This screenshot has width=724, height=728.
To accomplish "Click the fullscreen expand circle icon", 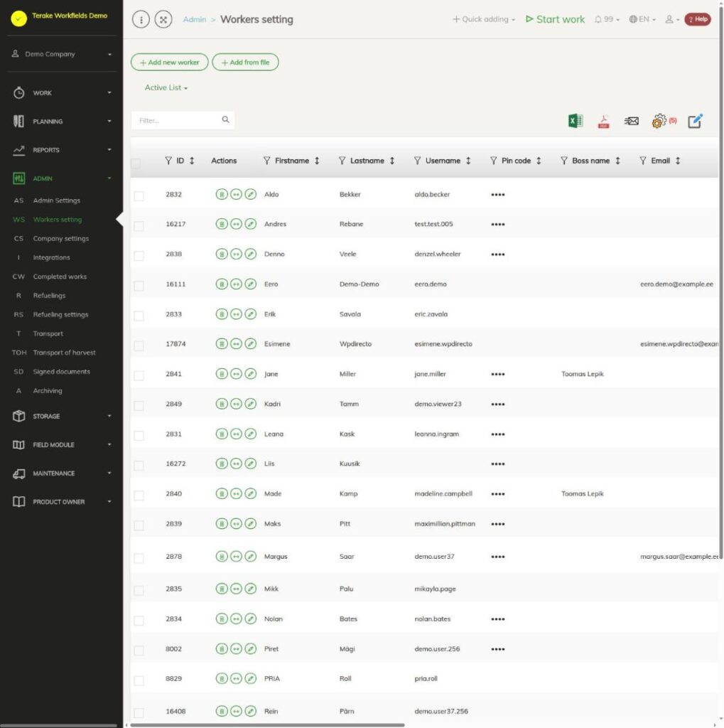I will pyautogui.click(x=163, y=19).
